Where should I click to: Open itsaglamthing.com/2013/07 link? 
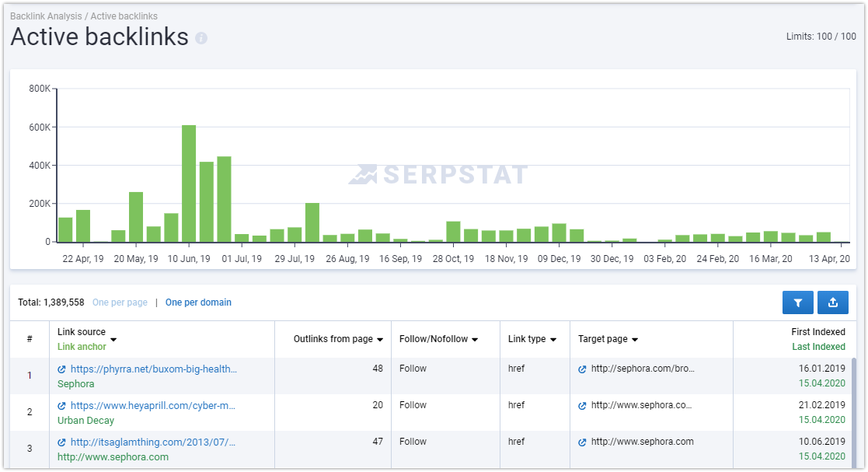pyautogui.click(x=153, y=442)
